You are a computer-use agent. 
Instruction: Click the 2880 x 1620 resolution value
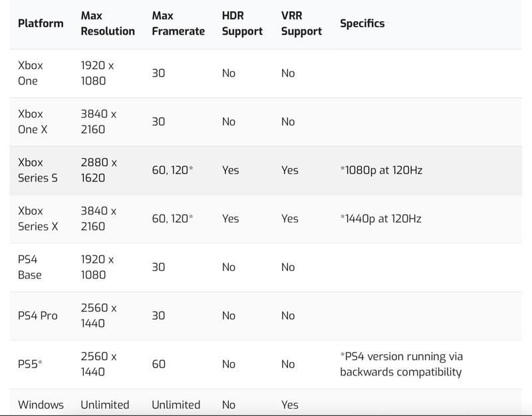[x=98, y=170]
